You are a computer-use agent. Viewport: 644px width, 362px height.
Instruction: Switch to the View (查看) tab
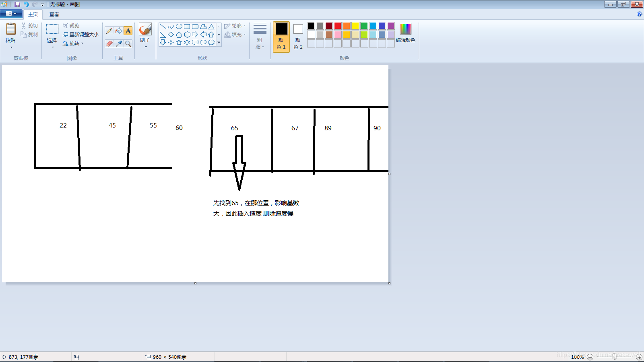(x=54, y=14)
